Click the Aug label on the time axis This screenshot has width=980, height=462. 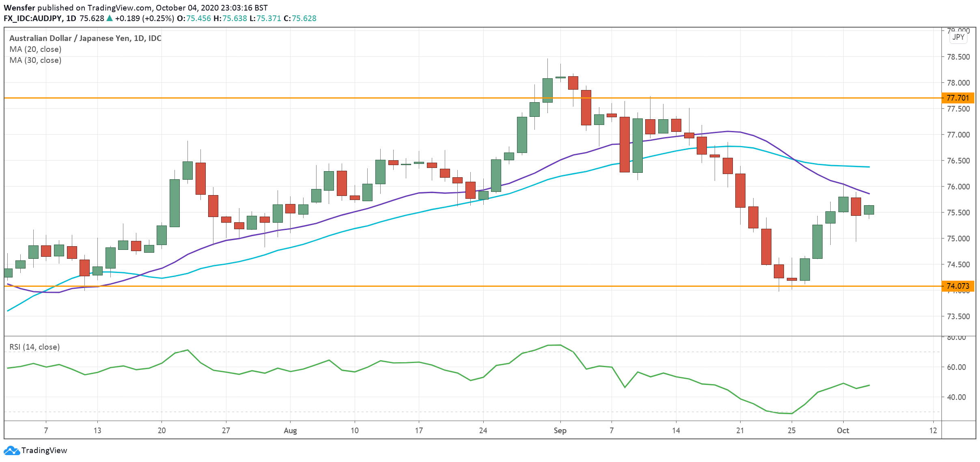tap(290, 430)
